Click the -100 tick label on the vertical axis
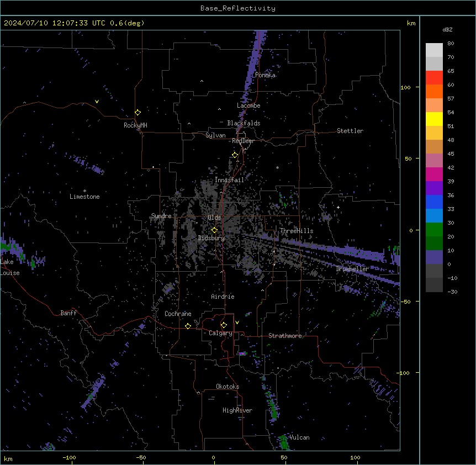476x465 pixels. pos(404,373)
